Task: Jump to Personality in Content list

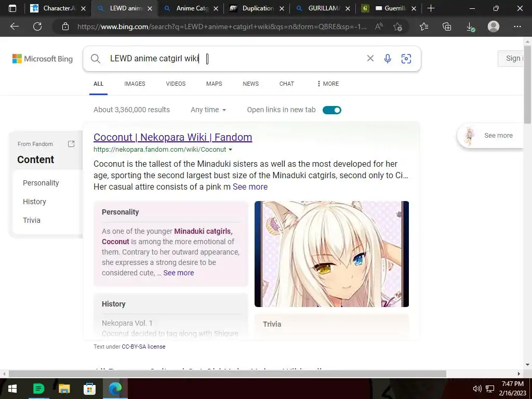Action: (41, 183)
